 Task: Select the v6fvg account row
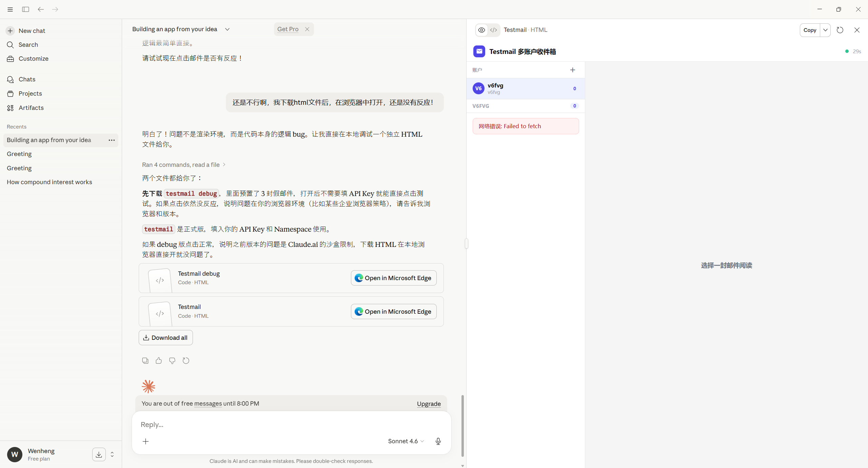tap(526, 89)
